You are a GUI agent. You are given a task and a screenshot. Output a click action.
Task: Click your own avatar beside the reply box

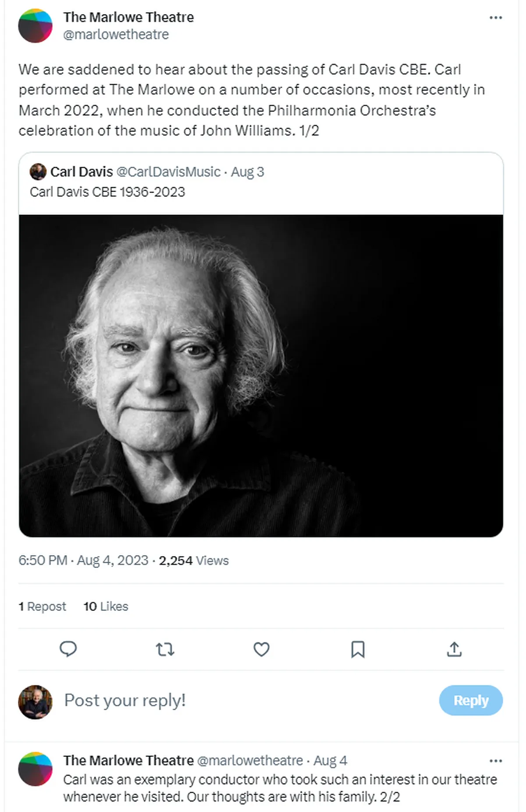35,700
